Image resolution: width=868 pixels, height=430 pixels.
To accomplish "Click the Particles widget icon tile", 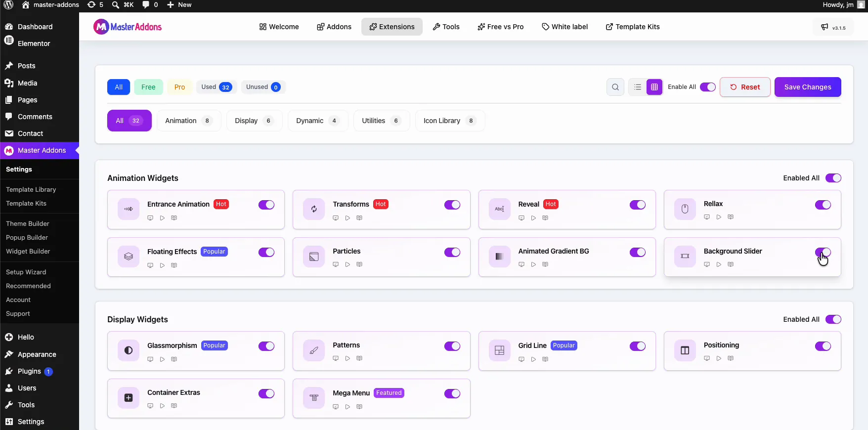I will (x=314, y=257).
